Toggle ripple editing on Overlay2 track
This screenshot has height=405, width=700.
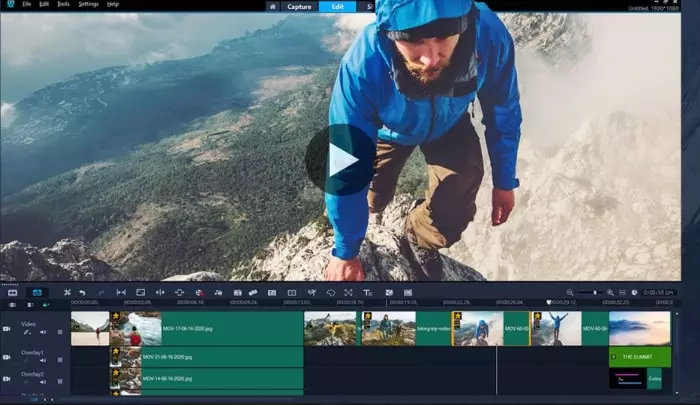click(x=60, y=382)
